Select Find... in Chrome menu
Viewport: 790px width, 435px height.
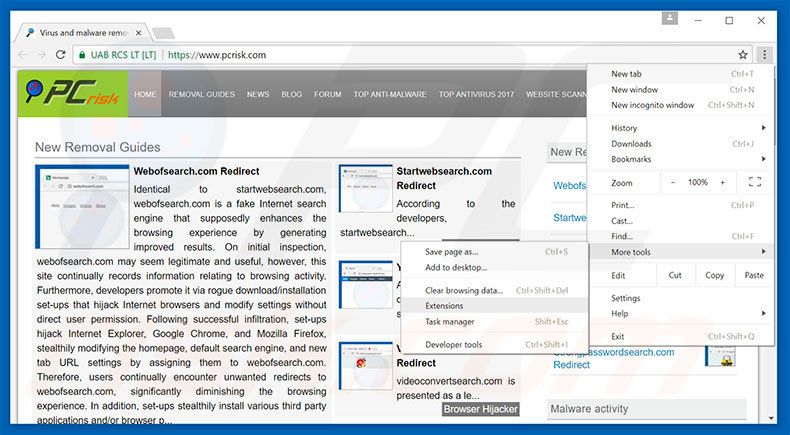pos(680,236)
